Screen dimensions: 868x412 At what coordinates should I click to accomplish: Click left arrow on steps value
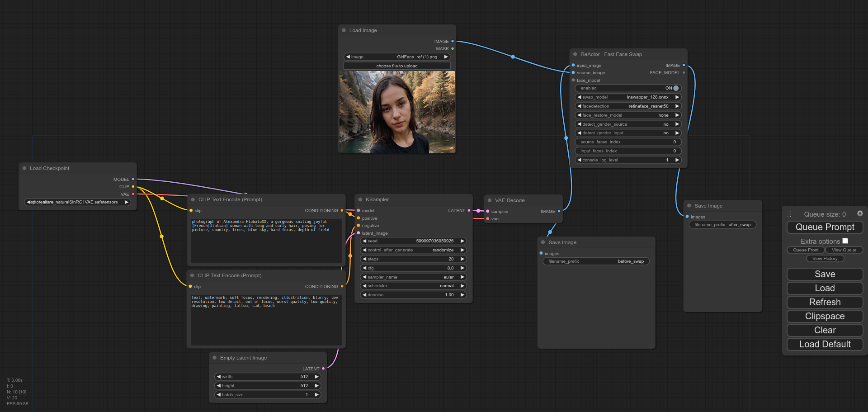(364, 259)
